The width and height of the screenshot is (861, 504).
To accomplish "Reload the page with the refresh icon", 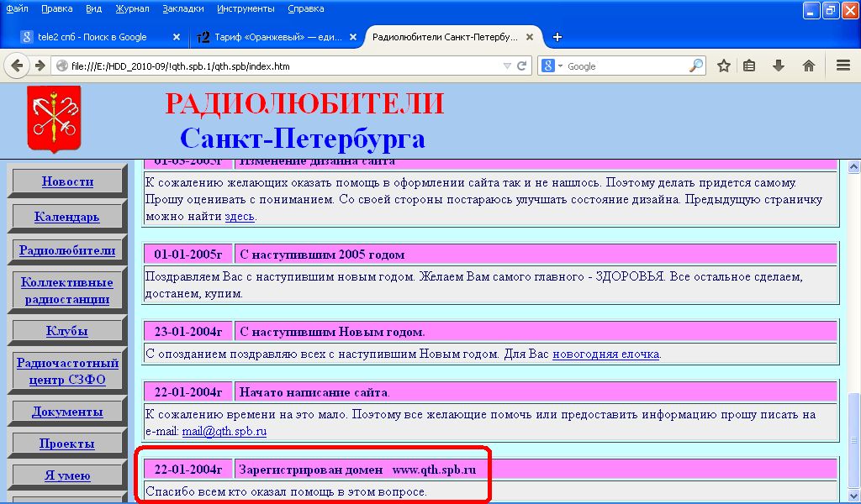I will point(521,66).
